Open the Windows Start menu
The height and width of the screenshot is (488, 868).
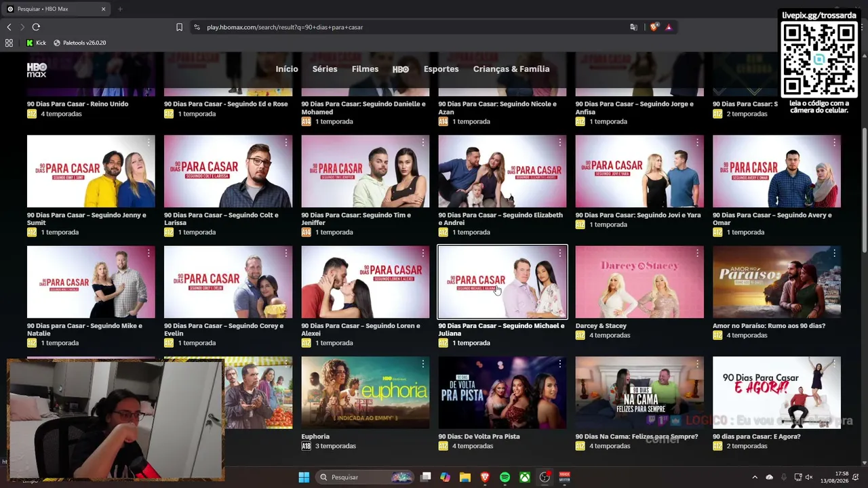[304, 477]
